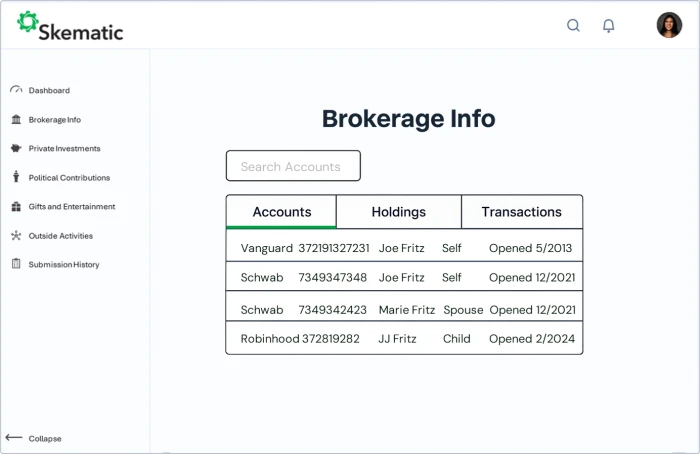This screenshot has width=700, height=454.
Task: Click JJ Fritz account holder
Action: [397, 339]
